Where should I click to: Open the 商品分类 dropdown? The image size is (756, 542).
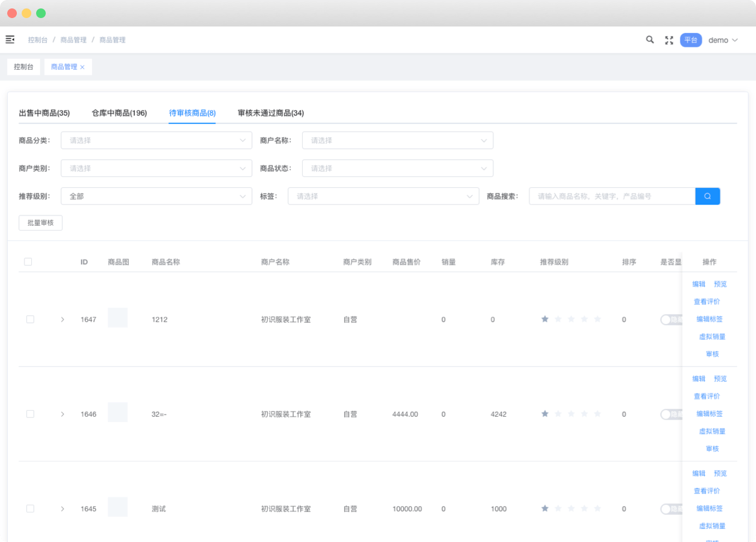(156, 140)
